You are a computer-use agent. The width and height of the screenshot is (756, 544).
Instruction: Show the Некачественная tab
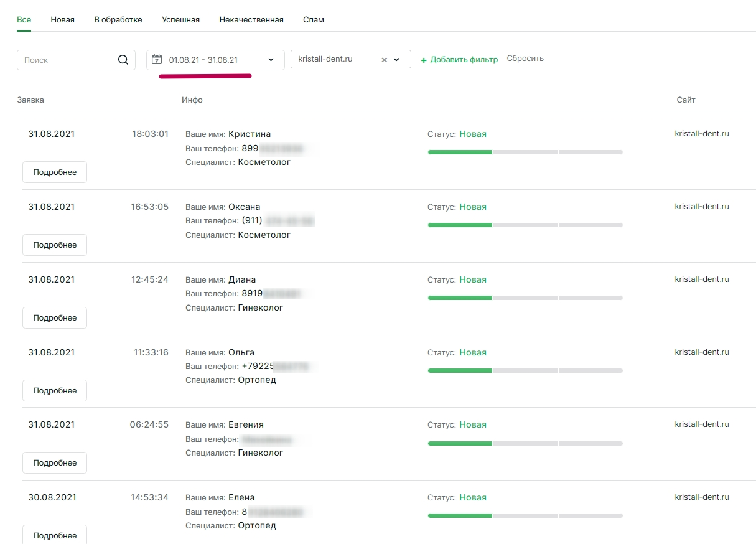tap(251, 20)
